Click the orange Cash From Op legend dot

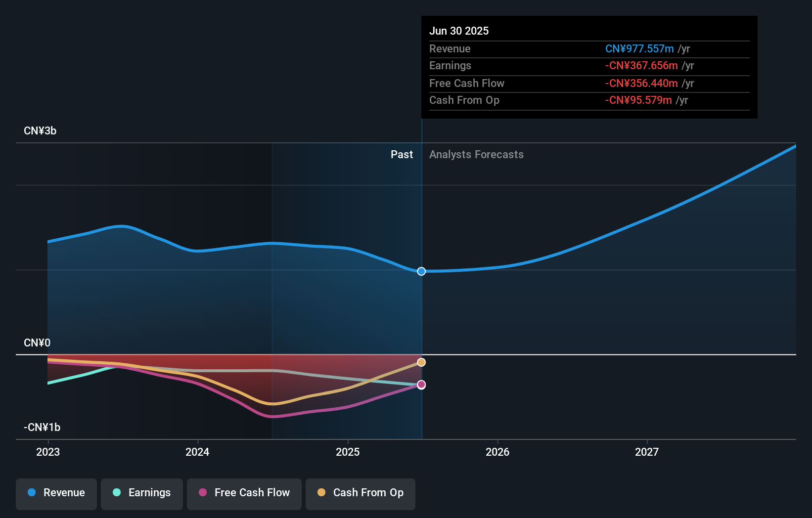322,493
